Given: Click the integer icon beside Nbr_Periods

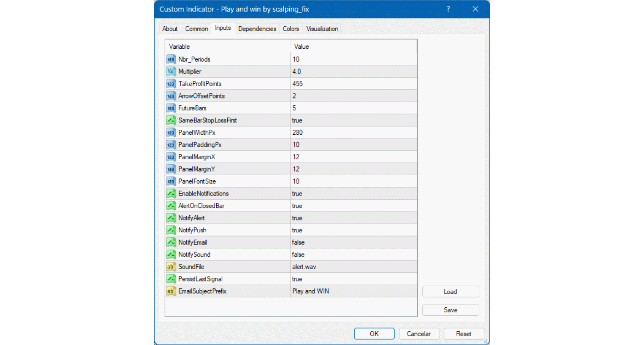Looking at the screenshot, I should point(171,59).
